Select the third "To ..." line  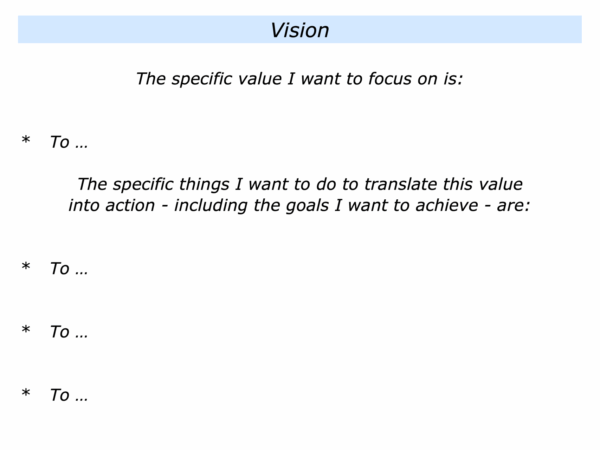pyautogui.click(x=69, y=332)
